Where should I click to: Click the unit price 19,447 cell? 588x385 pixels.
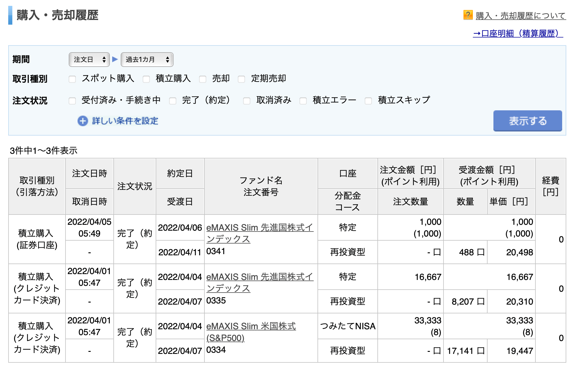[511, 351]
